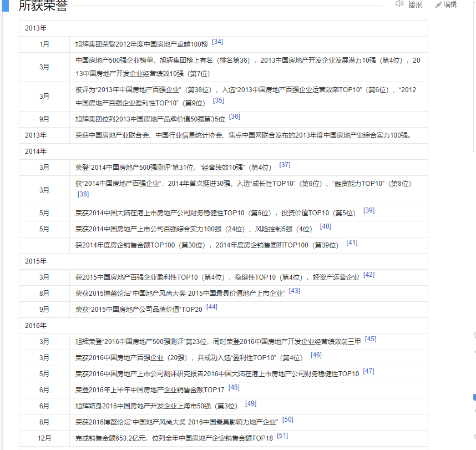The height and width of the screenshot is (450, 476).
Task: Open citation reference [50]
Action: pos(288,419)
